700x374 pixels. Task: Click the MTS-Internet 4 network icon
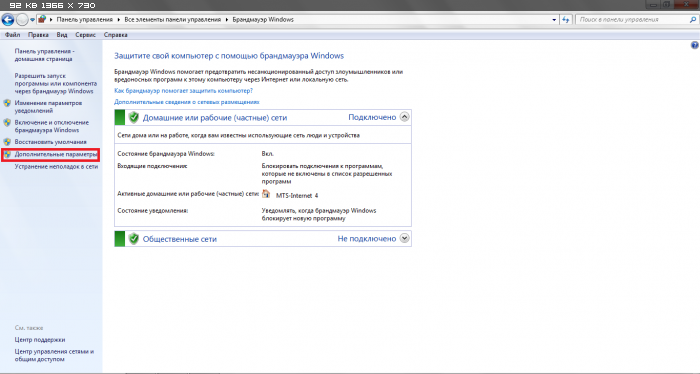pyautogui.click(x=266, y=194)
